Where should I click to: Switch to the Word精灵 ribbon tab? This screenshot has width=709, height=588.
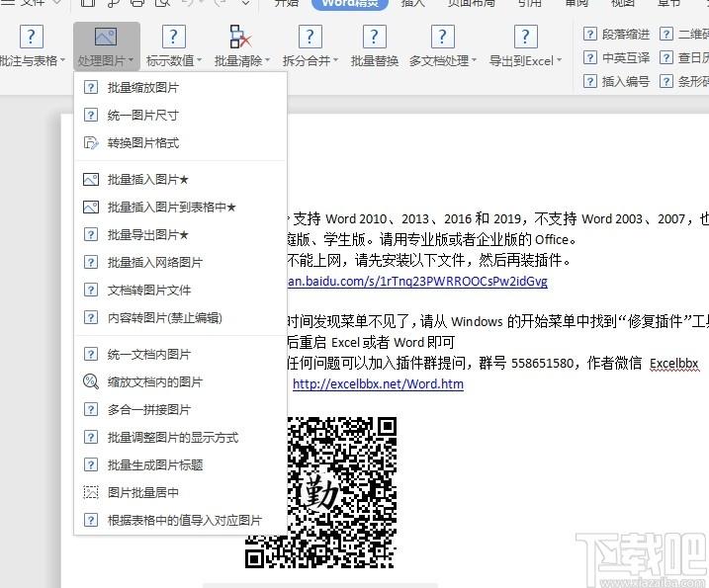coord(350,4)
